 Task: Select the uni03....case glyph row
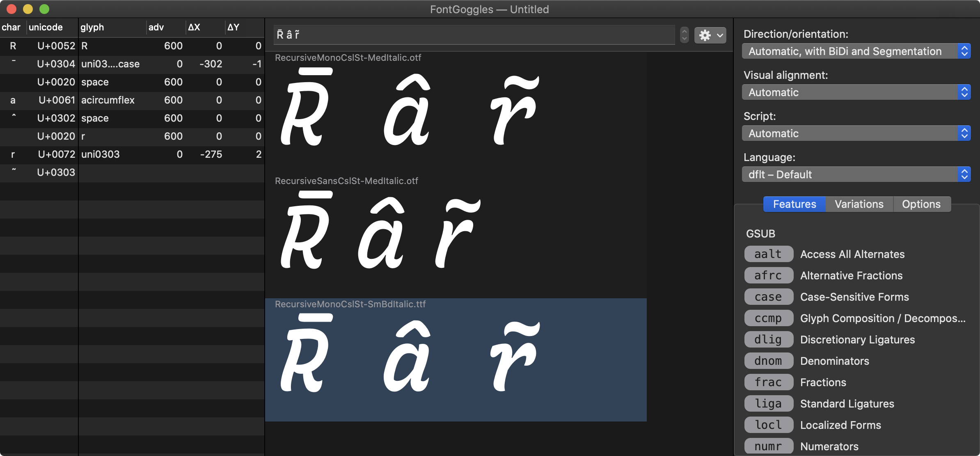click(x=172, y=64)
